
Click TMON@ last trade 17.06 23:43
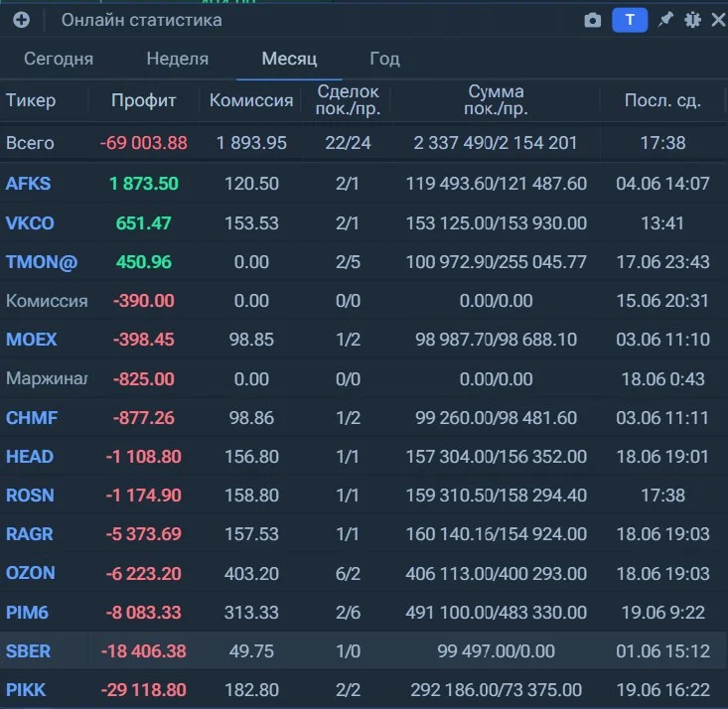[662, 262]
